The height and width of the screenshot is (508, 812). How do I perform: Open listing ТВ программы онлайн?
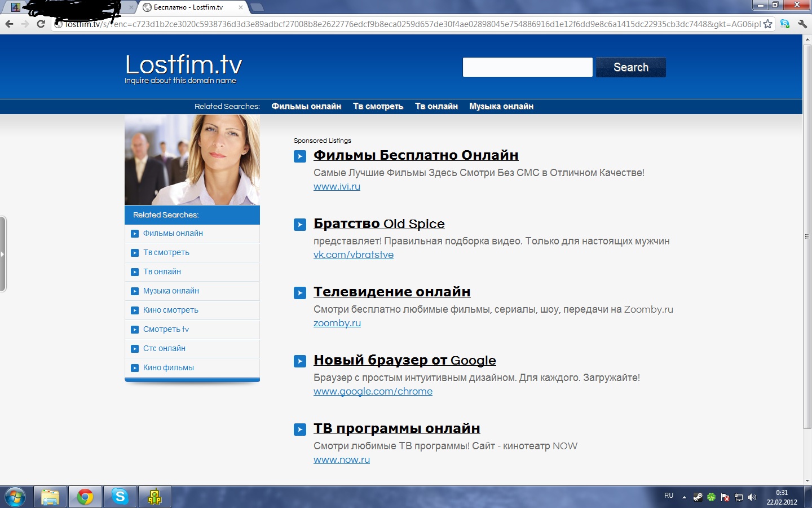pos(397,428)
